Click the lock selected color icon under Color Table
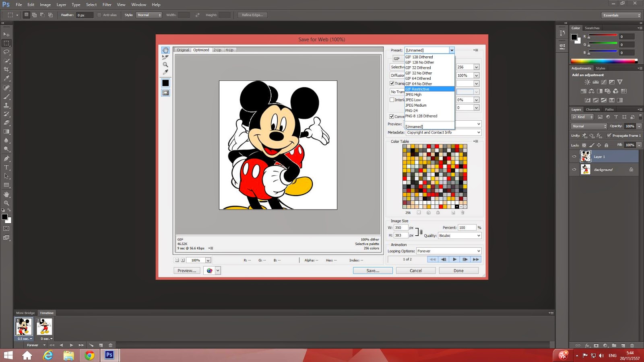This screenshot has height=362, width=644. tap(438, 213)
